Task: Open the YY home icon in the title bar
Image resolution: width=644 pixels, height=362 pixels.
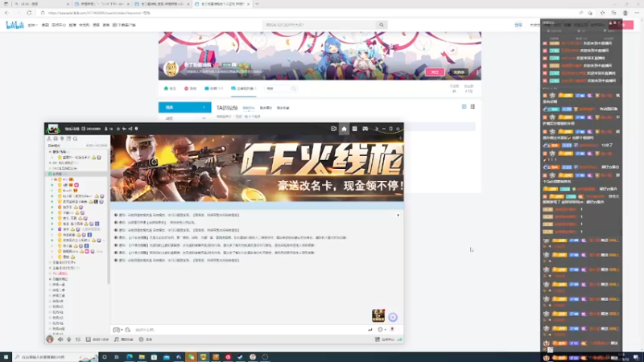Action: (x=345, y=129)
